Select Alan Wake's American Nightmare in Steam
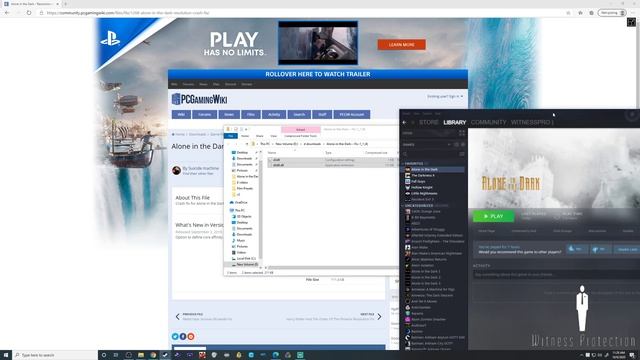Viewport: 640px width, 360px height. tap(436, 253)
